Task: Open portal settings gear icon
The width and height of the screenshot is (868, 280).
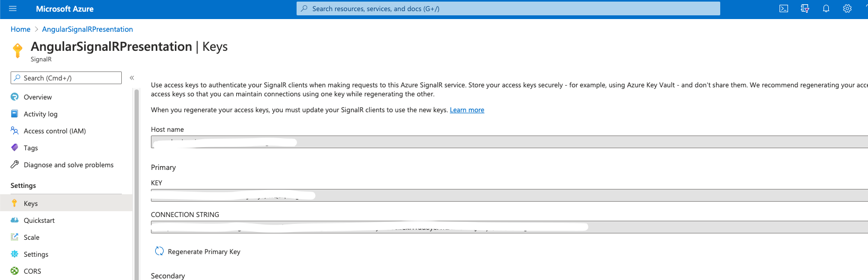Action: [847, 9]
